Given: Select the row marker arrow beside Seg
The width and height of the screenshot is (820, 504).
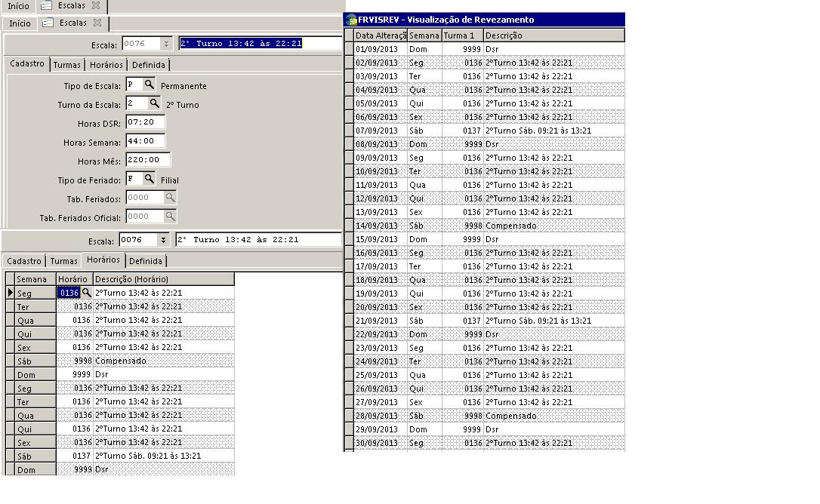Looking at the screenshot, I should click(x=10, y=293).
